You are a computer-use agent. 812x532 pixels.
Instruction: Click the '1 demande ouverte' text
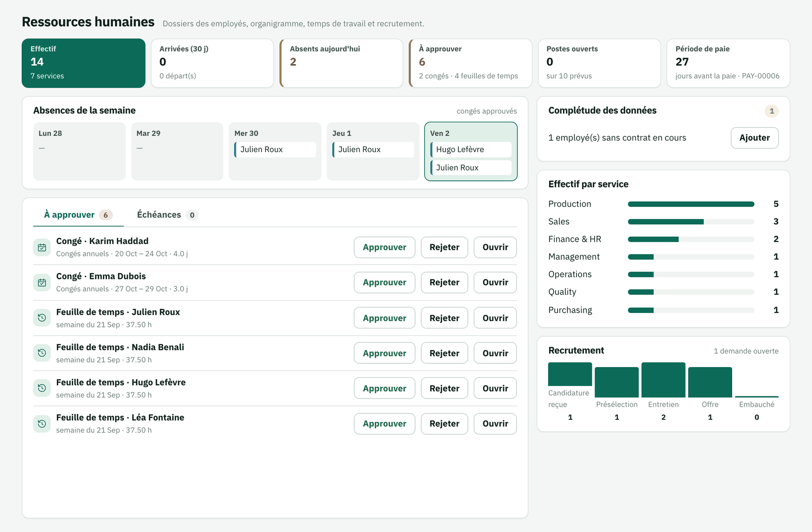[x=746, y=351]
